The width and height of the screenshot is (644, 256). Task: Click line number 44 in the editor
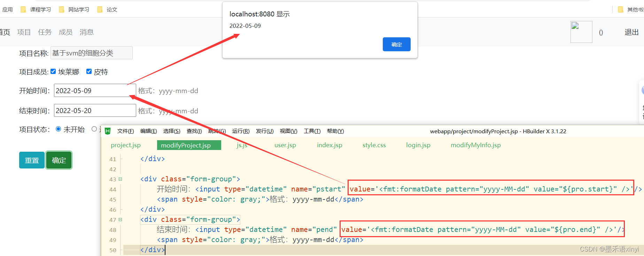tap(113, 189)
